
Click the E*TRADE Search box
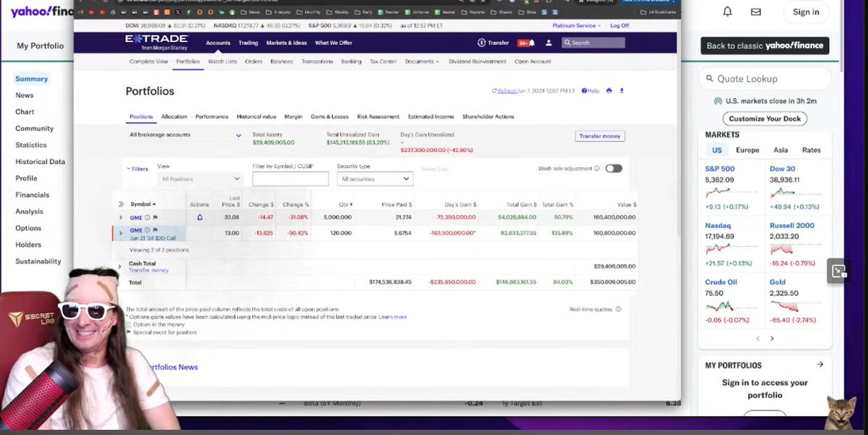point(593,43)
